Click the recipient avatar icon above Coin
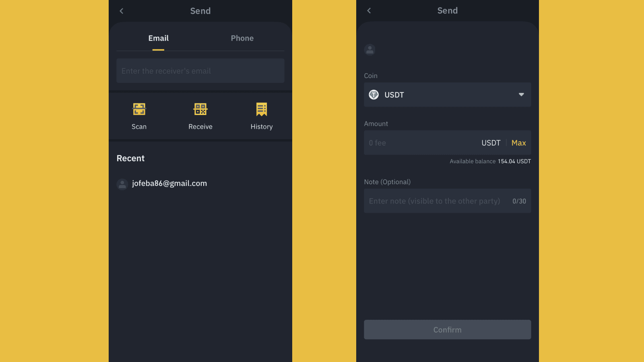 click(369, 49)
